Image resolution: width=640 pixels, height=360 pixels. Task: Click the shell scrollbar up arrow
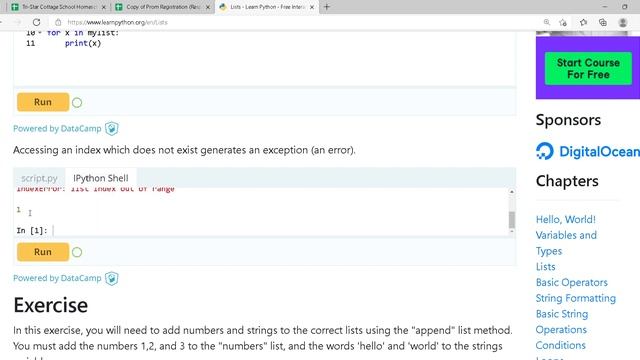(511, 191)
